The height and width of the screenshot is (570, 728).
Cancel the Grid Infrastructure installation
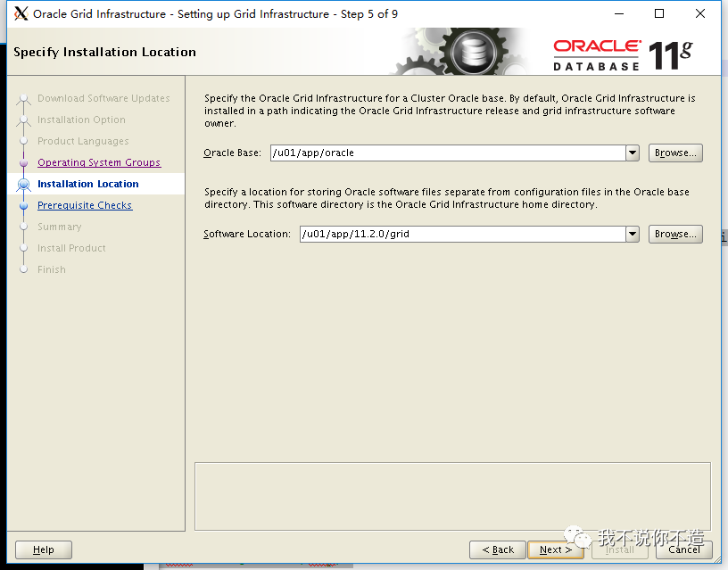tap(684, 549)
